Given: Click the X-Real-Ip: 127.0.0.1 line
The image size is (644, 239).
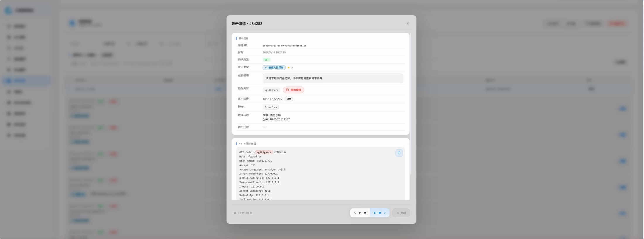Looking at the screenshot, I should [x=254, y=195].
